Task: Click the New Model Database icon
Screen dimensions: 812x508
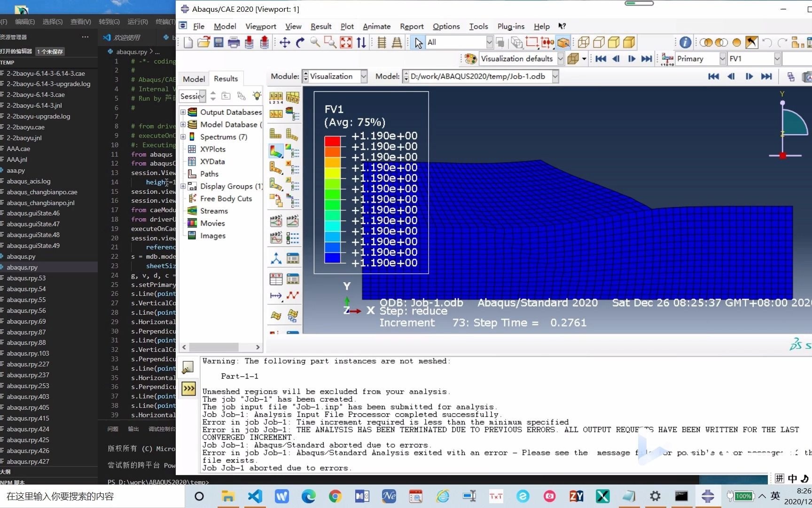Action: (x=188, y=43)
